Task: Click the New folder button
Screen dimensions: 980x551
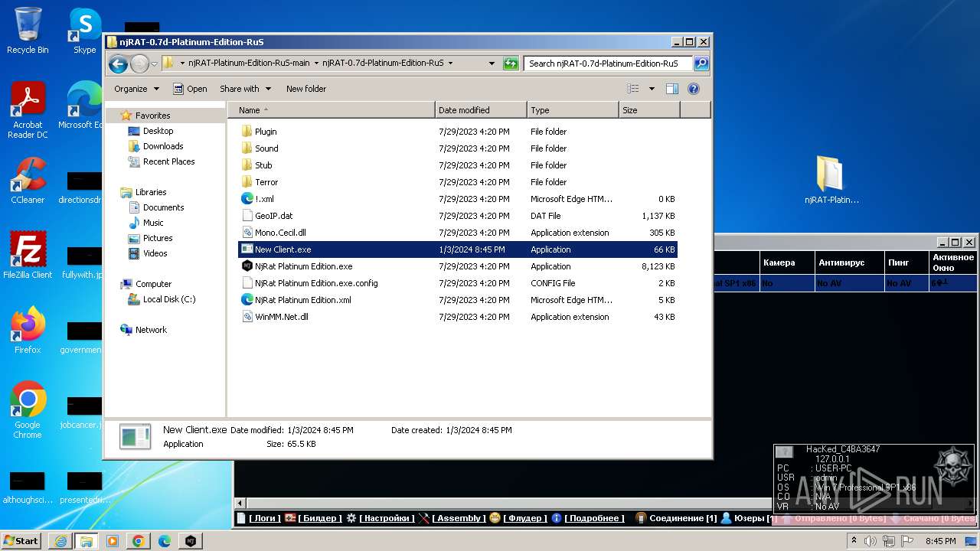Action: 306,89
